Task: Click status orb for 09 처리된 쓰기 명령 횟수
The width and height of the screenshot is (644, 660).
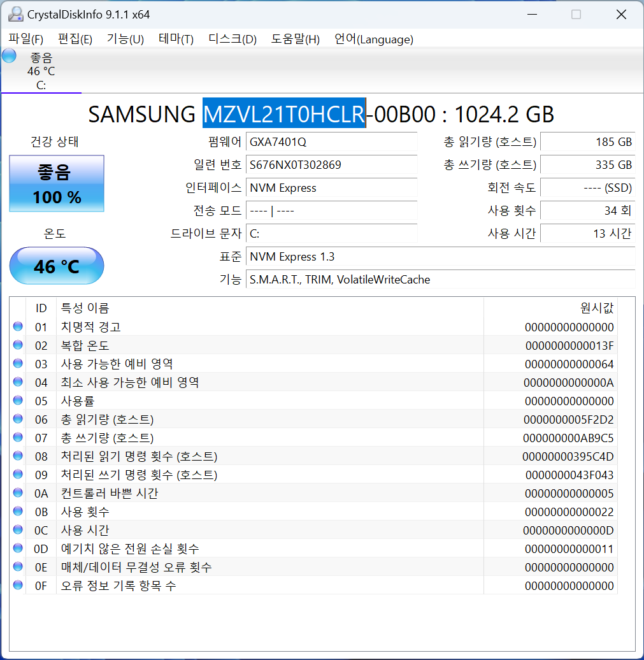Action: pyautogui.click(x=18, y=475)
